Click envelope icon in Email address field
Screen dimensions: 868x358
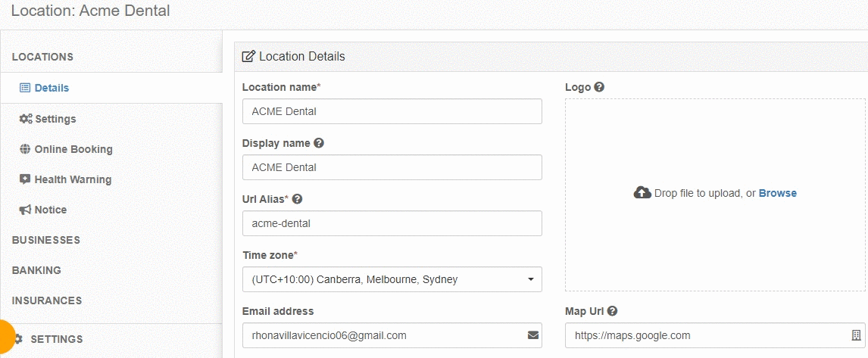coord(532,335)
